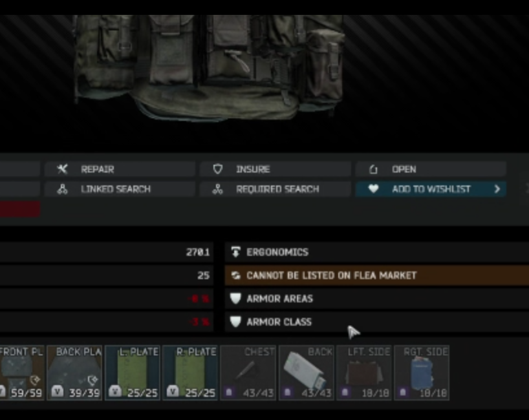
Task: Select the Lft. Side armor slot
Action: (363, 372)
